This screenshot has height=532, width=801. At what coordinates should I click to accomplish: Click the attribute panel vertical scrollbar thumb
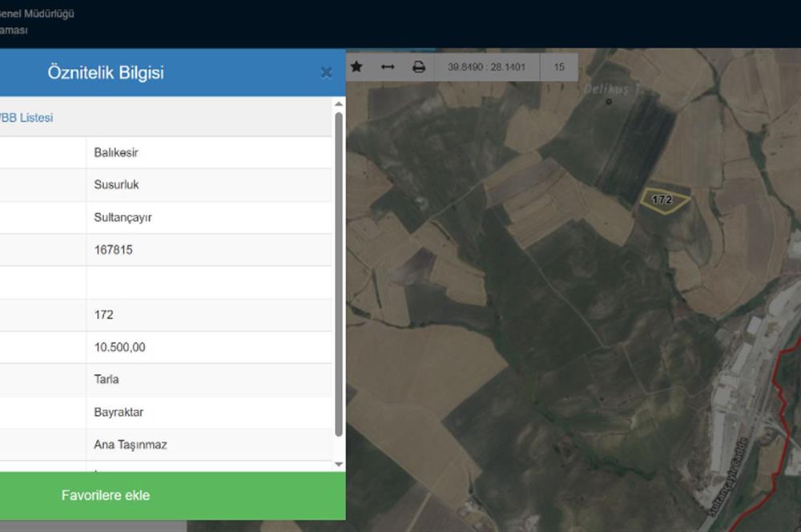(338, 272)
